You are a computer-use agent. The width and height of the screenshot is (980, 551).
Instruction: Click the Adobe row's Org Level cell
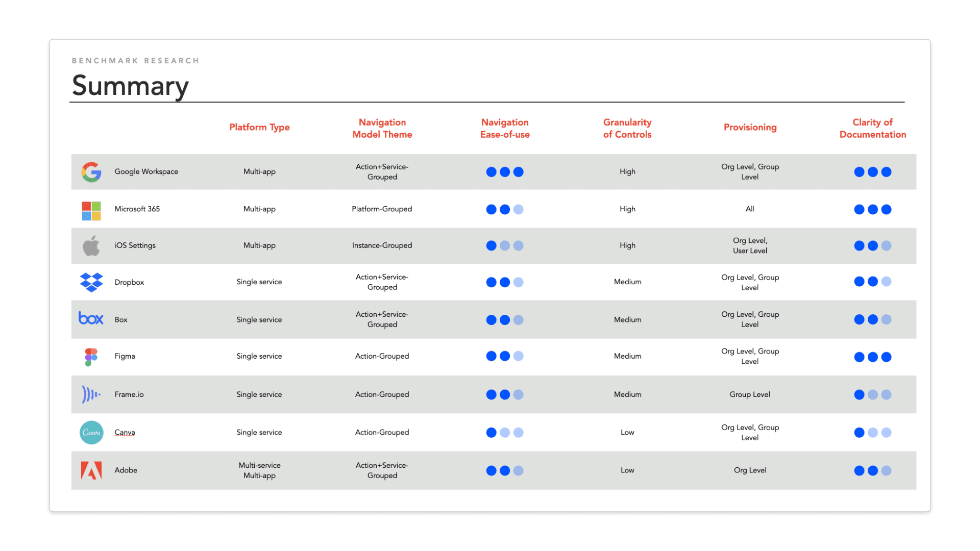coord(750,470)
